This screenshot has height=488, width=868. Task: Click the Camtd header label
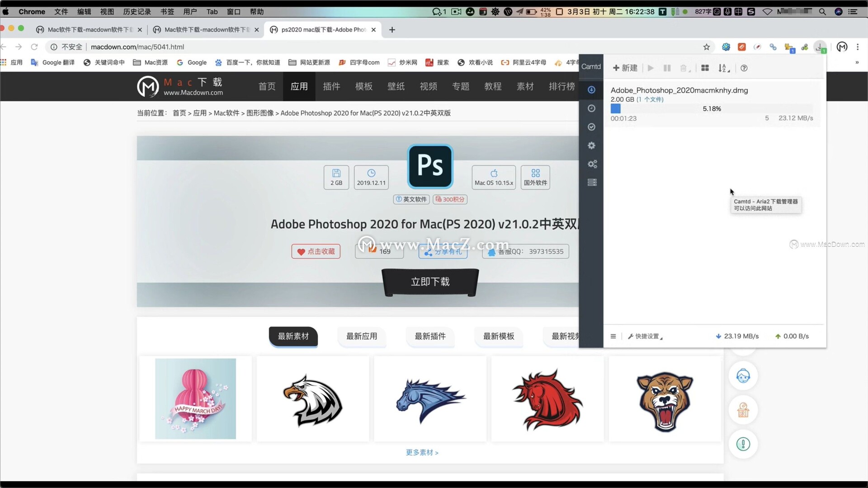point(591,66)
